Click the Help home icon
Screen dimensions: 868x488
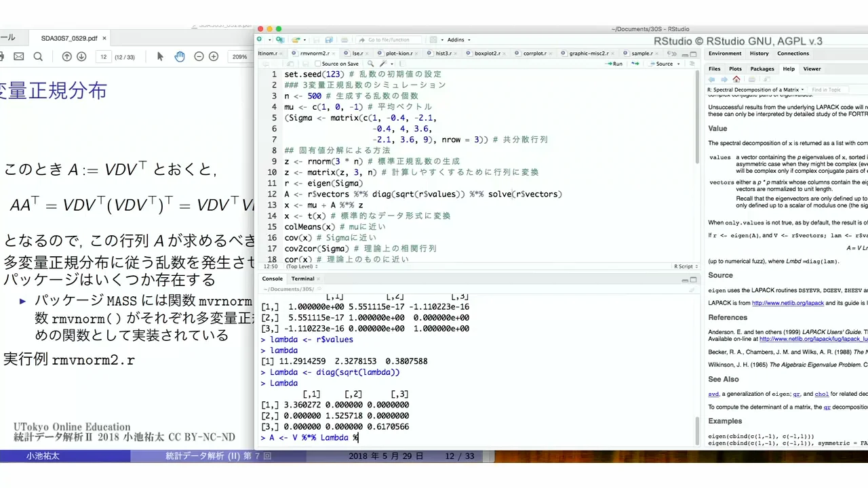coord(736,79)
